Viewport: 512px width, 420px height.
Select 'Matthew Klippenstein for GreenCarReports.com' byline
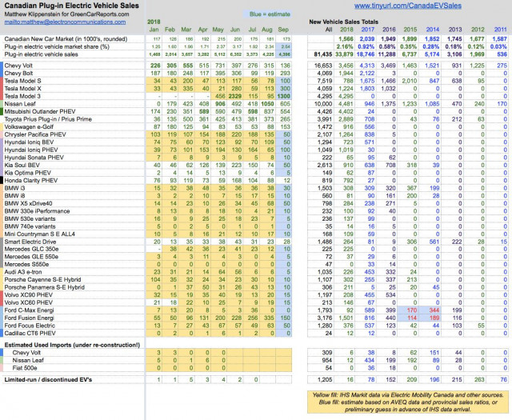(x=66, y=14)
